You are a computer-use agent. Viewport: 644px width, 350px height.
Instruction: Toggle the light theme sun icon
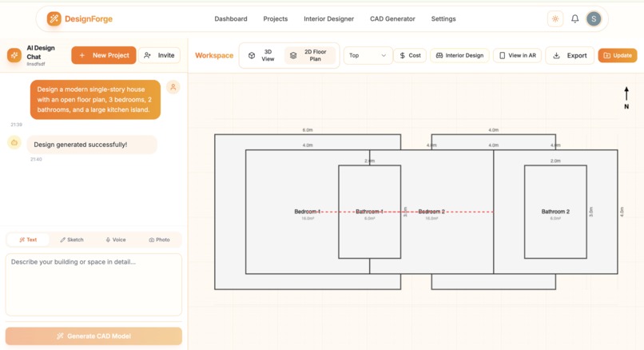coord(555,19)
